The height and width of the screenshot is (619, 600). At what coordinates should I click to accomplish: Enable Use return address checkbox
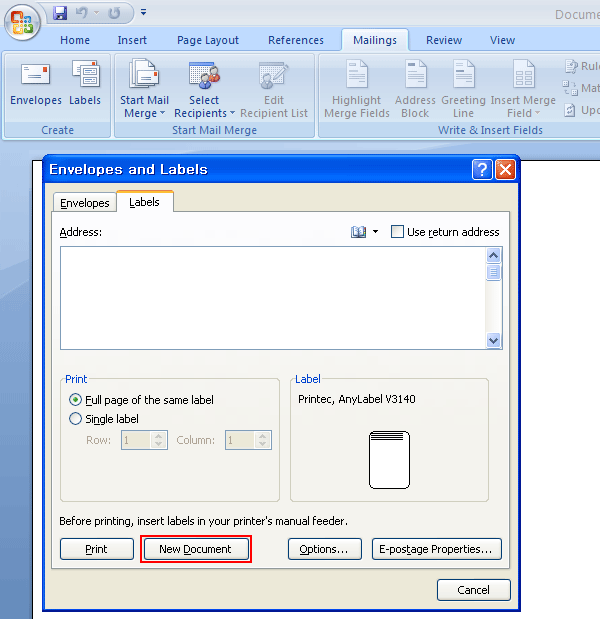[397, 232]
